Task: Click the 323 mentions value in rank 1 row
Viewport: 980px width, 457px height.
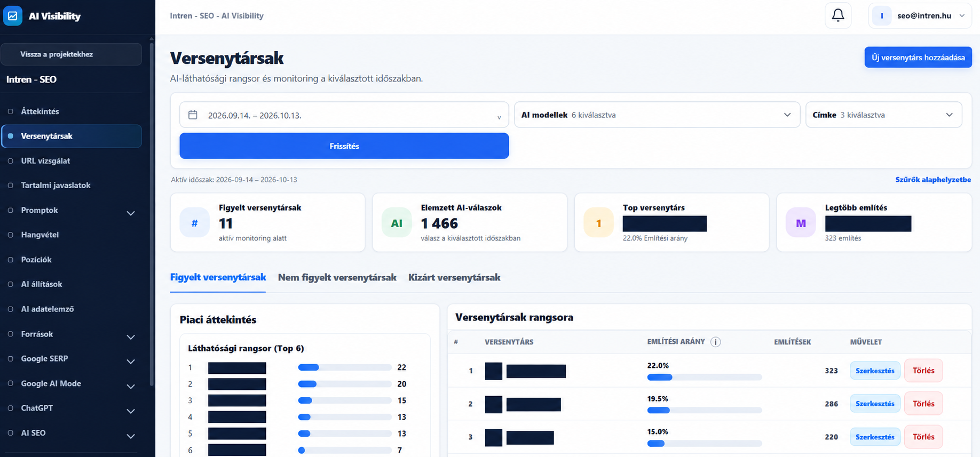Action: 831,371
